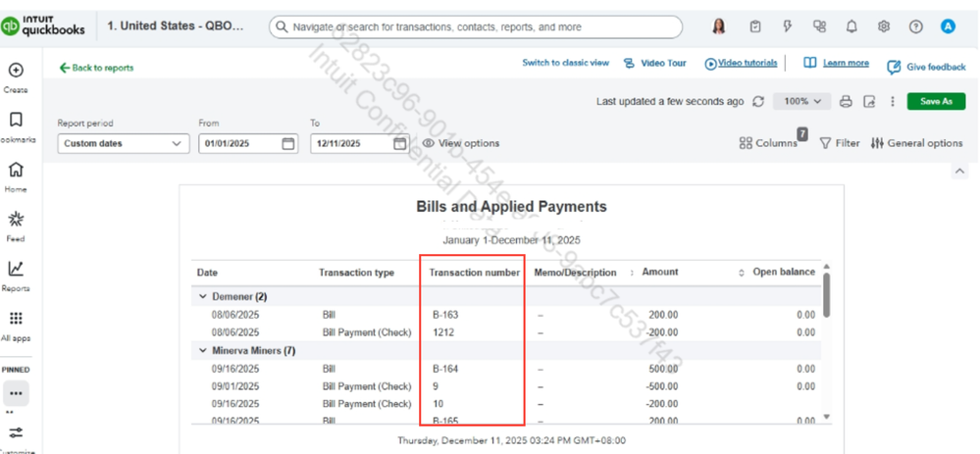Open Reports in the sidebar
Image resolution: width=980 pixels, height=454 pixels.
point(16,269)
